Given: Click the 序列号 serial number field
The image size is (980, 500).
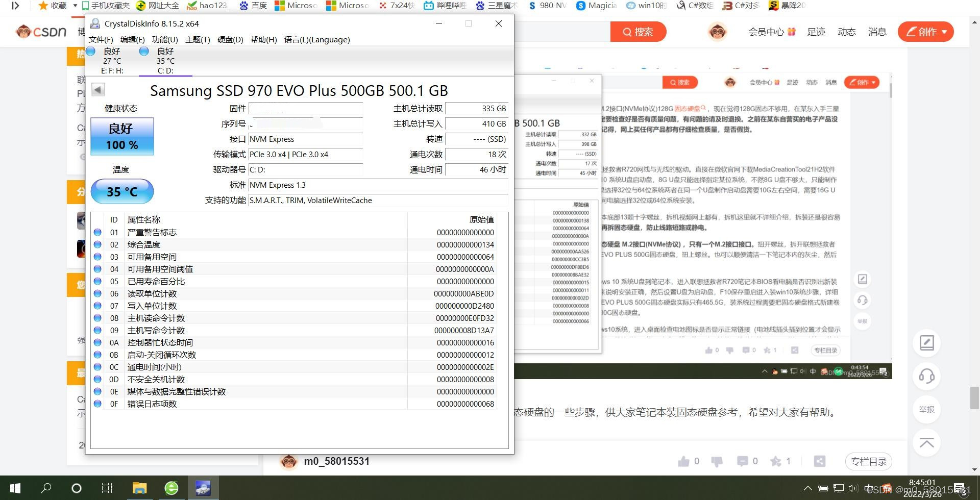Looking at the screenshot, I should tap(305, 124).
